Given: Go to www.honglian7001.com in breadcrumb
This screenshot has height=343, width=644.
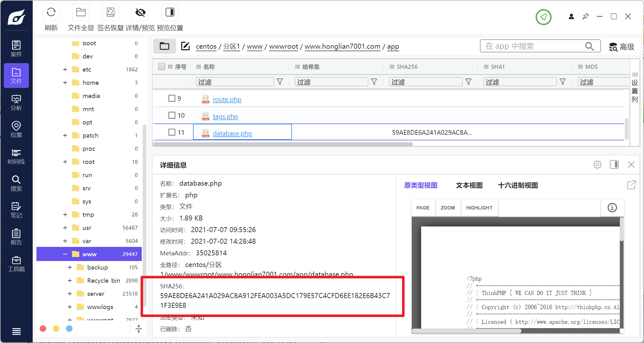Looking at the screenshot, I should tap(343, 46).
